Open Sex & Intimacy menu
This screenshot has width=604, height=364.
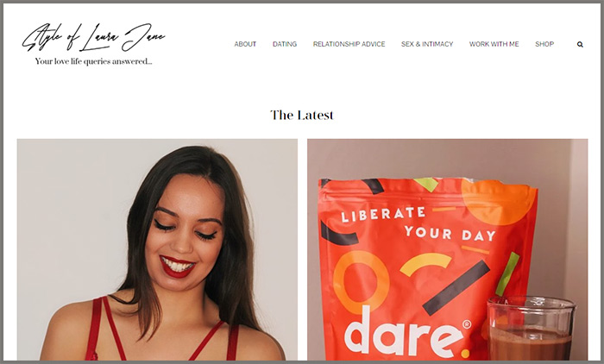[427, 44]
